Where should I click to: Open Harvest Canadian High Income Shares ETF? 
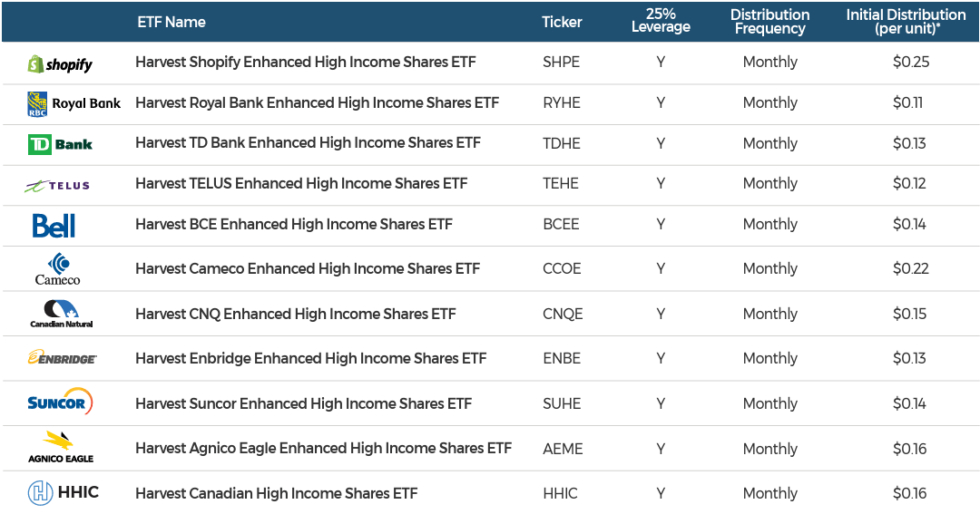click(x=276, y=493)
